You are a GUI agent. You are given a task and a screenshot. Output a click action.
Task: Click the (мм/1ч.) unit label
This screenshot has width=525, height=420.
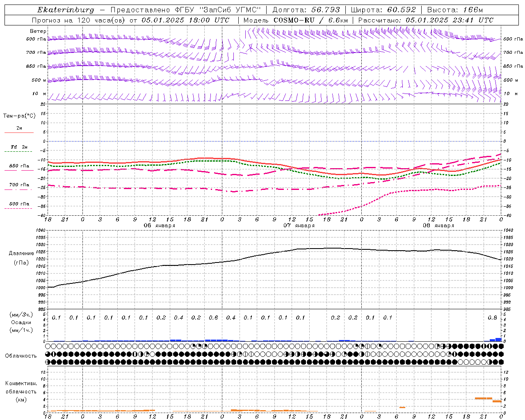(21, 330)
